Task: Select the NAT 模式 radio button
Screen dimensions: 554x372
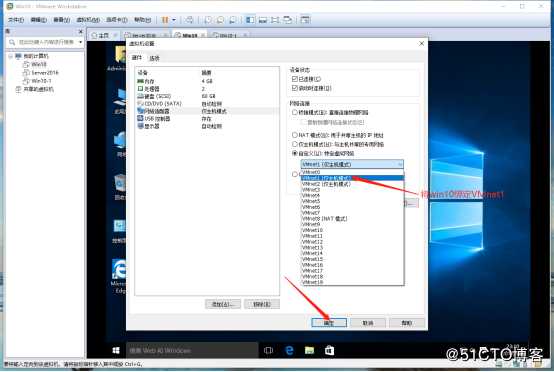Action: [295, 135]
